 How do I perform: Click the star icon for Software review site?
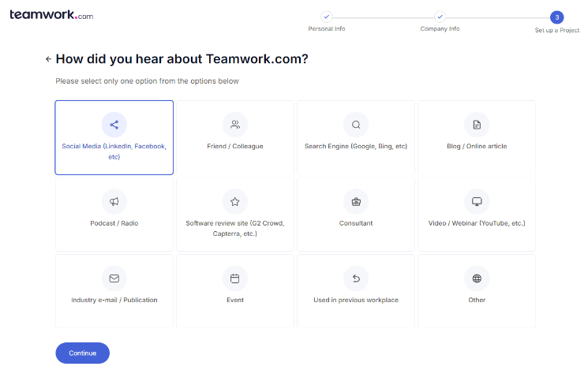pyautogui.click(x=235, y=202)
